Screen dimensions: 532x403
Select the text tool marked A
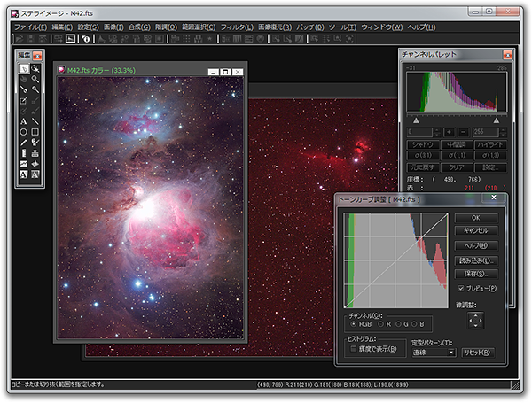tap(23, 120)
